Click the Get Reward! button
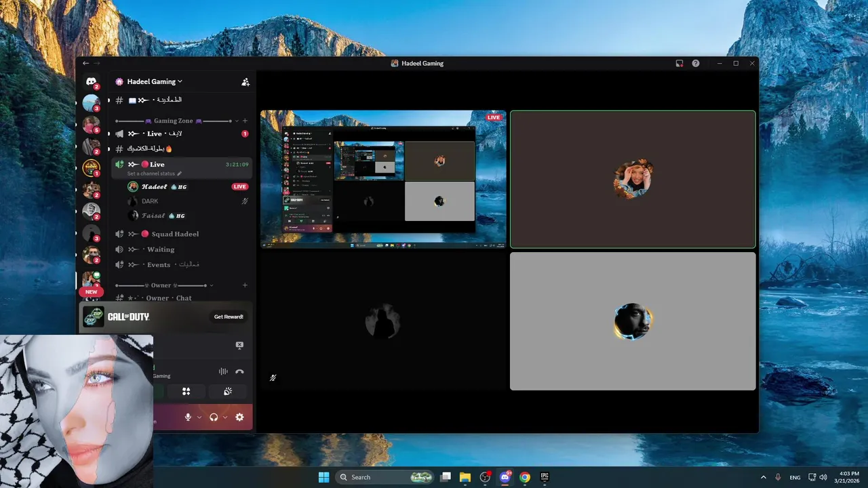The height and width of the screenshot is (488, 868). pyautogui.click(x=229, y=317)
